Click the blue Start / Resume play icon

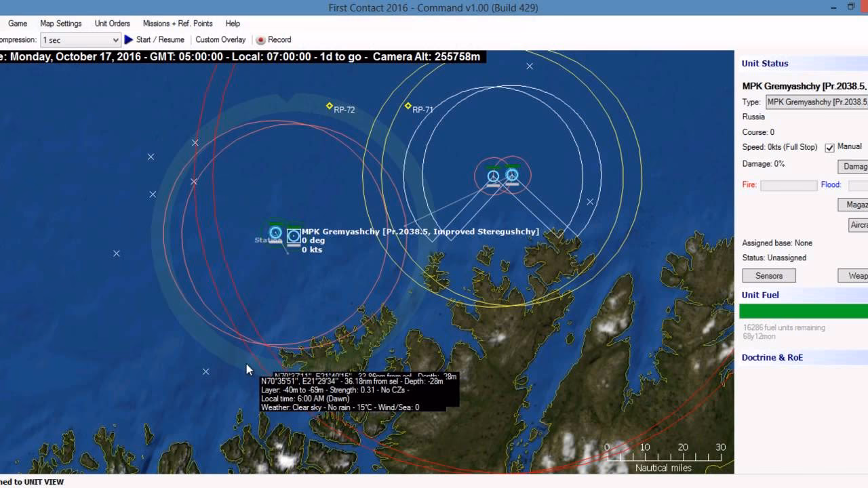[x=128, y=39]
